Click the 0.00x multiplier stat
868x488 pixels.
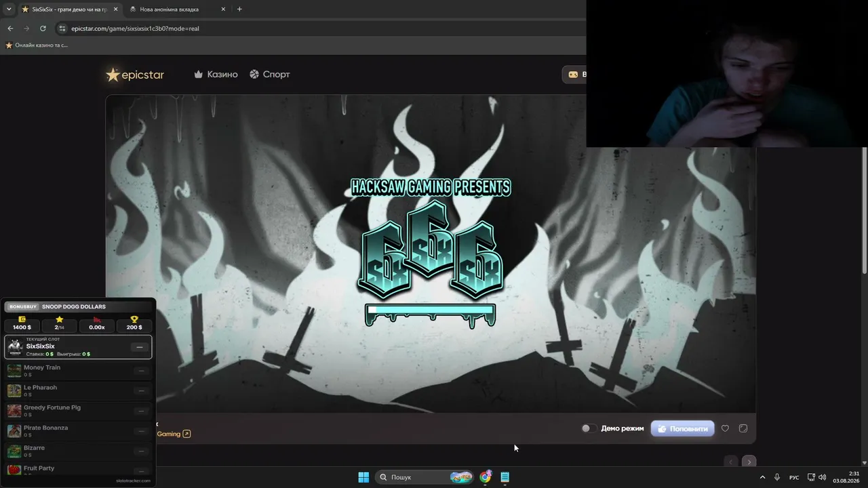pyautogui.click(x=97, y=323)
